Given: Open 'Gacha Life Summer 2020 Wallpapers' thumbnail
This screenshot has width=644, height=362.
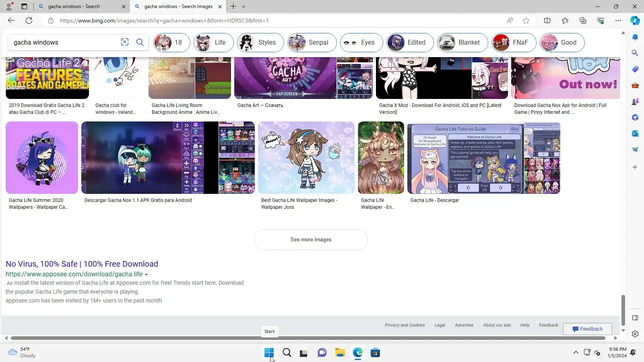Looking at the screenshot, I should click(x=42, y=158).
